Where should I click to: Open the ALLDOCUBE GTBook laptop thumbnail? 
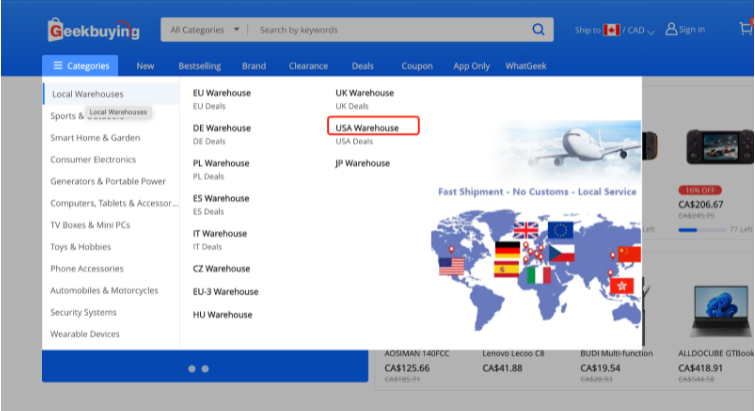pos(715,310)
